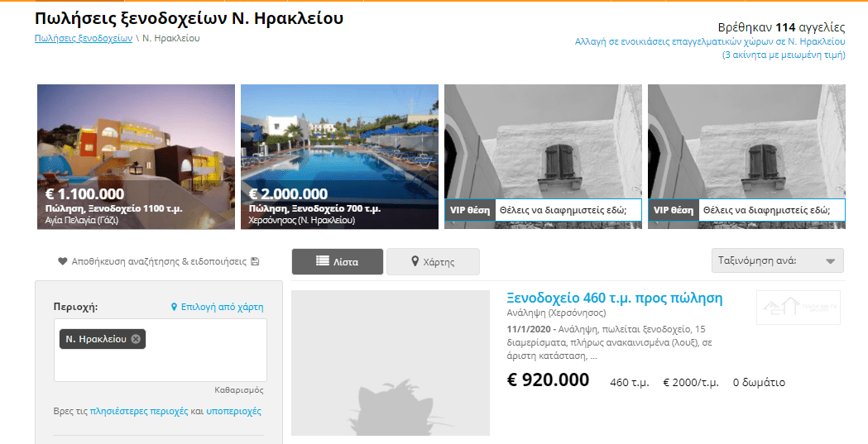This screenshot has width=868, height=444.
Task: Switch to the Χάρτης map view
Action: click(433, 261)
